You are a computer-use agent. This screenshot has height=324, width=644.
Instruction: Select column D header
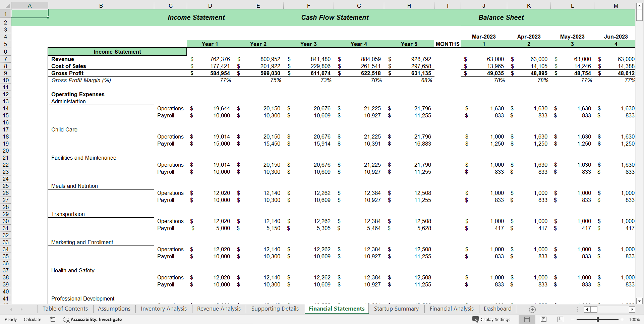pyautogui.click(x=210, y=6)
